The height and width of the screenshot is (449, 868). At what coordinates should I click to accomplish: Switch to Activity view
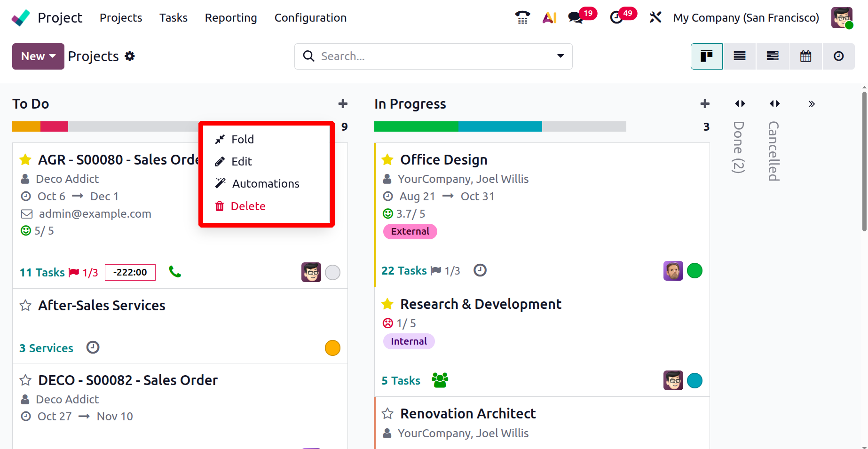[x=838, y=56]
